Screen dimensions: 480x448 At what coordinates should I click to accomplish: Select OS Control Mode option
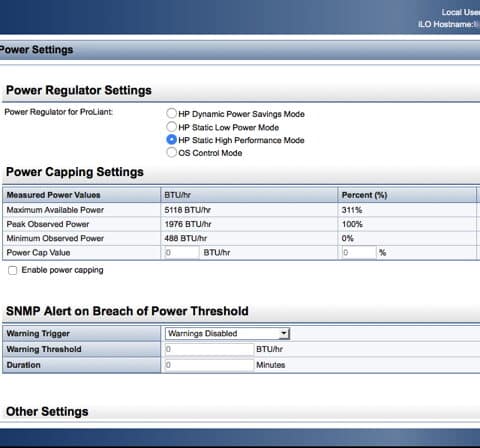point(171,152)
